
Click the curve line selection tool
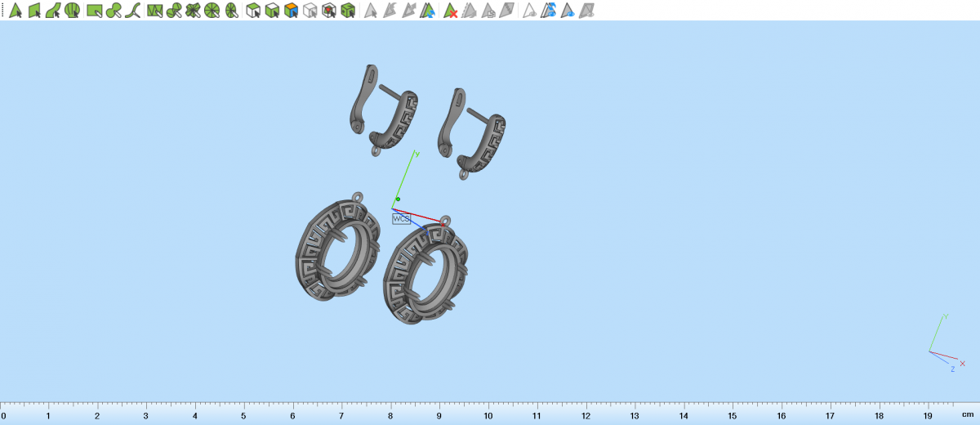pos(133,11)
